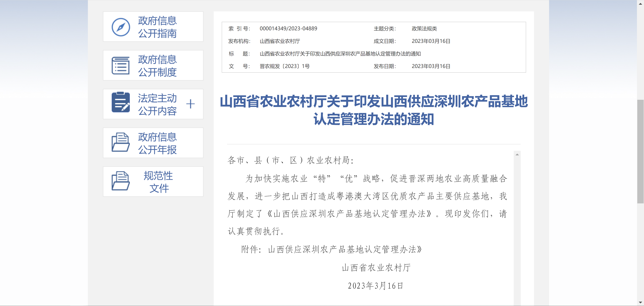Screen dimensions: 644x306
Task: Open 规范性文件 section link
Action: tap(158, 182)
